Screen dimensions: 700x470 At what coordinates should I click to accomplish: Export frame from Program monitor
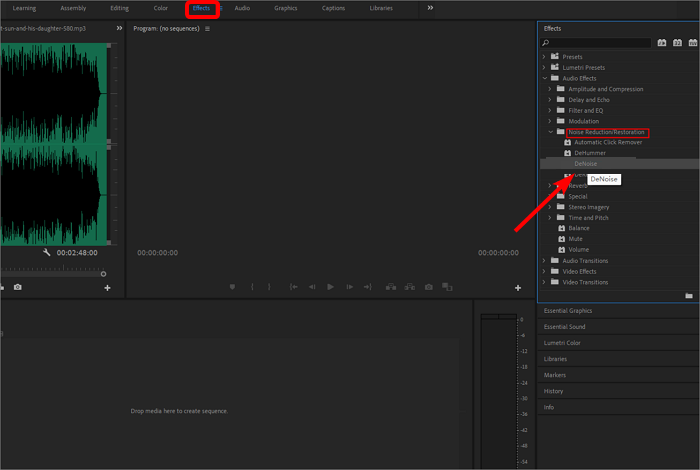[429, 287]
